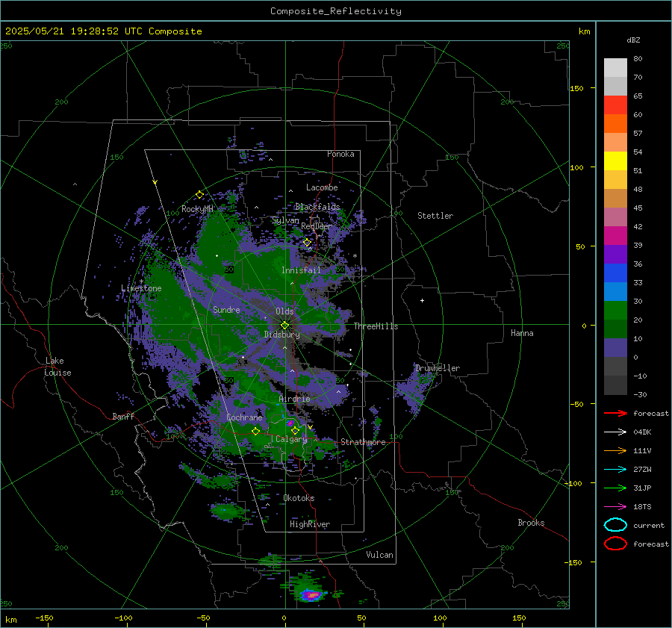Click the RockyMH label
Image resolution: width=672 pixels, height=628 pixels.
[197, 209]
